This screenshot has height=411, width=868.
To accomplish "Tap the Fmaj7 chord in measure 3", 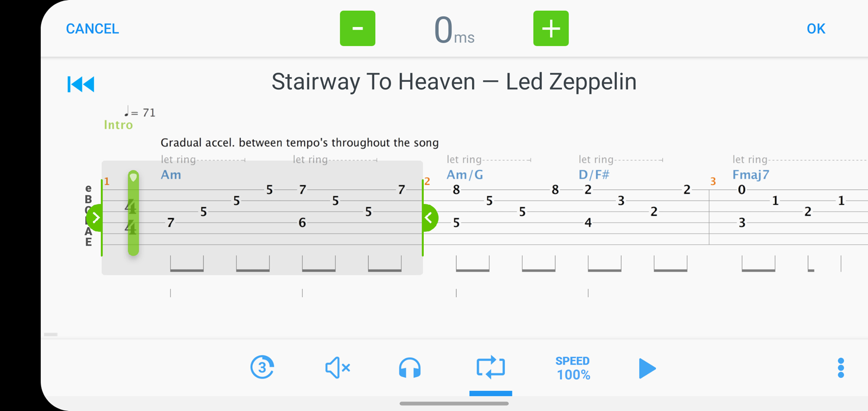I will pos(751,175).
